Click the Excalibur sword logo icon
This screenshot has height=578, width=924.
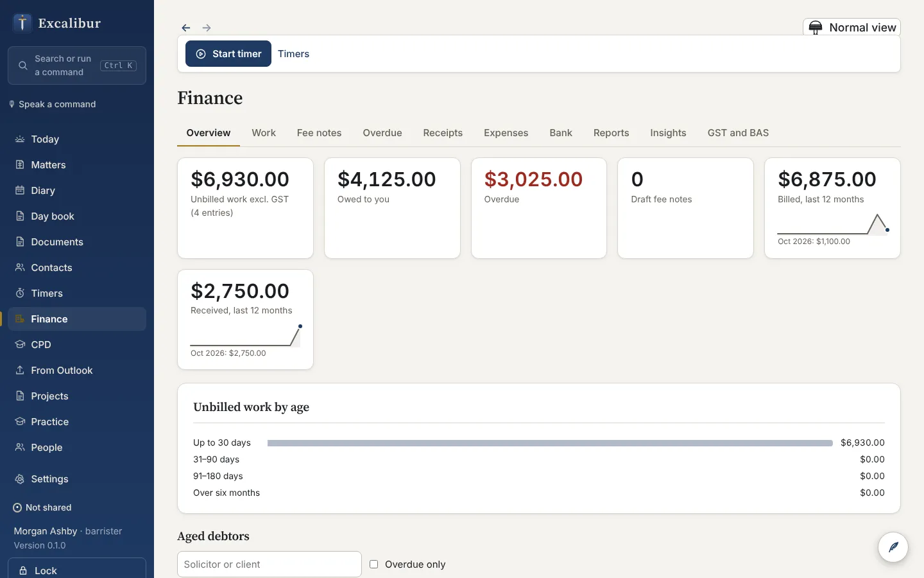22,23
